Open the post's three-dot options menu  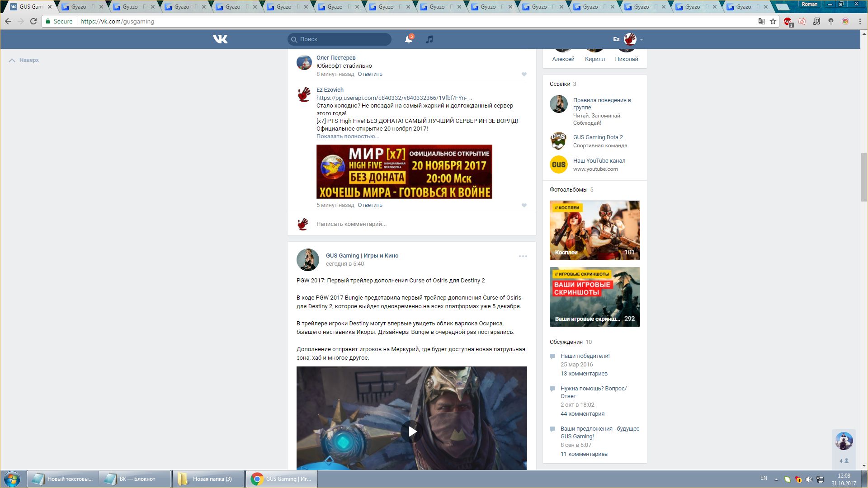pos(523,256)
